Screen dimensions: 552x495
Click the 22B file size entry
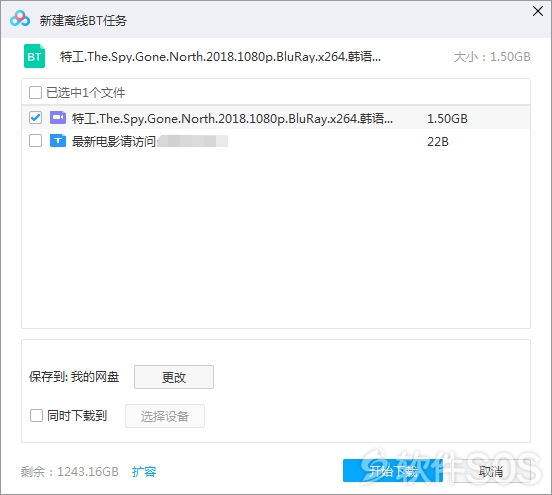click(x=438, y=142)
